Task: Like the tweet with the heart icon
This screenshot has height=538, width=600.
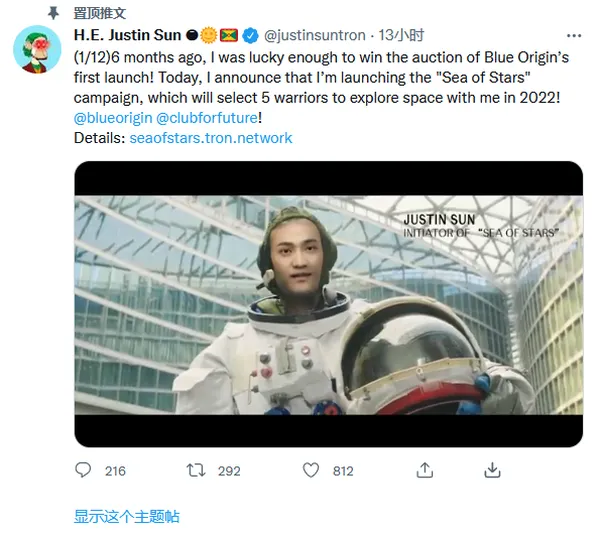Action: (x=311, y=470)
